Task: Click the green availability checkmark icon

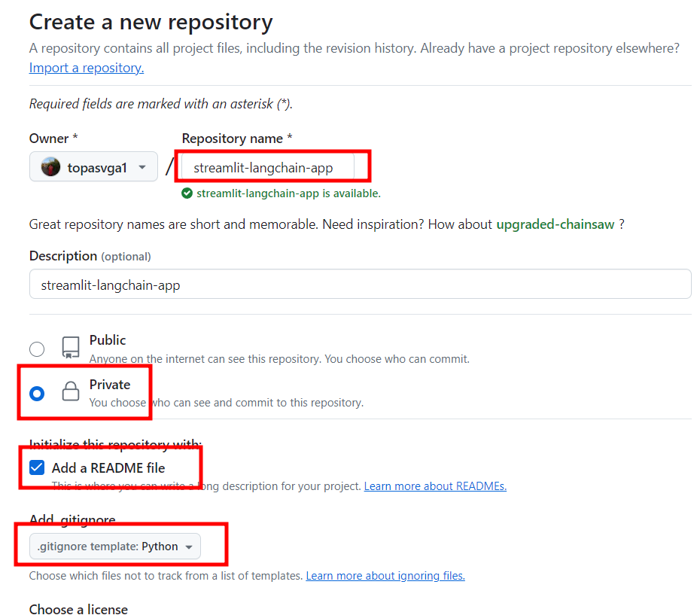Action: coord(187,193)
